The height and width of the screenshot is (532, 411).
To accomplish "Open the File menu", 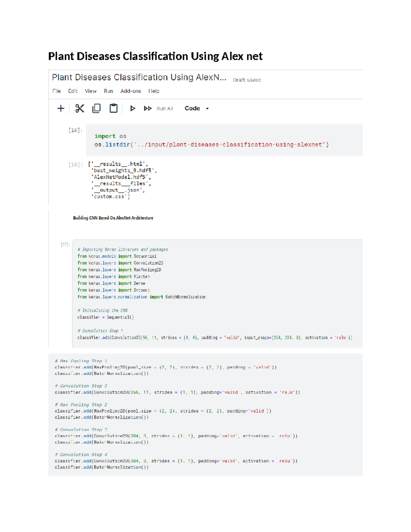I will pos(57,91).
